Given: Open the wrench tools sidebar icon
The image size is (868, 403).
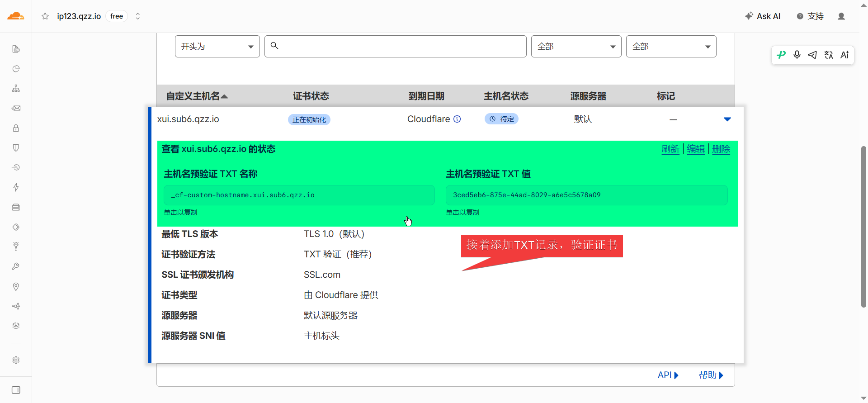Looking at the screenshot, I should 16,266.
